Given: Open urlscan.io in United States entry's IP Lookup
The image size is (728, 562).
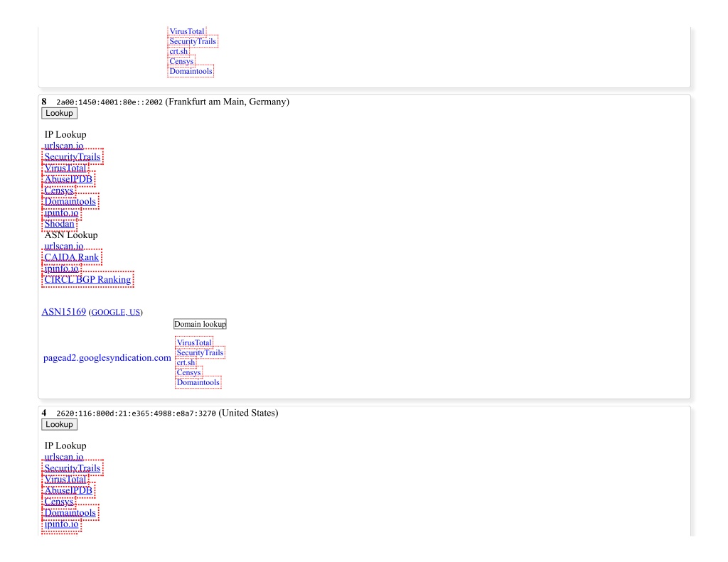Looking at the screenshot, I should pos(63,457).
